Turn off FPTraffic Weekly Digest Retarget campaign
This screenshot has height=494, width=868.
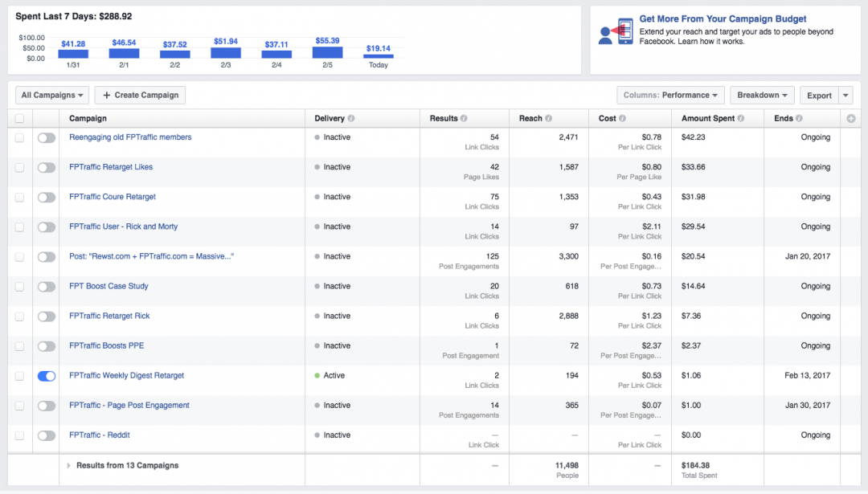tap(47, 376)
